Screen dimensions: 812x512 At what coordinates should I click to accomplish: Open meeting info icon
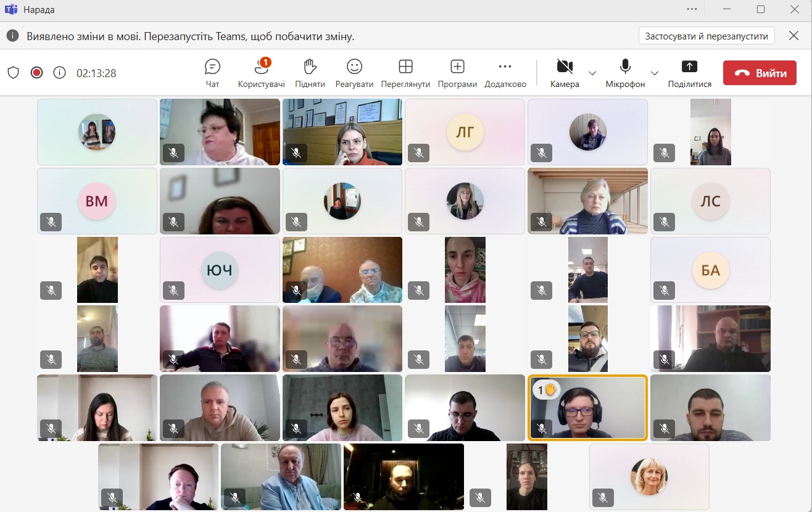(59, 73)
